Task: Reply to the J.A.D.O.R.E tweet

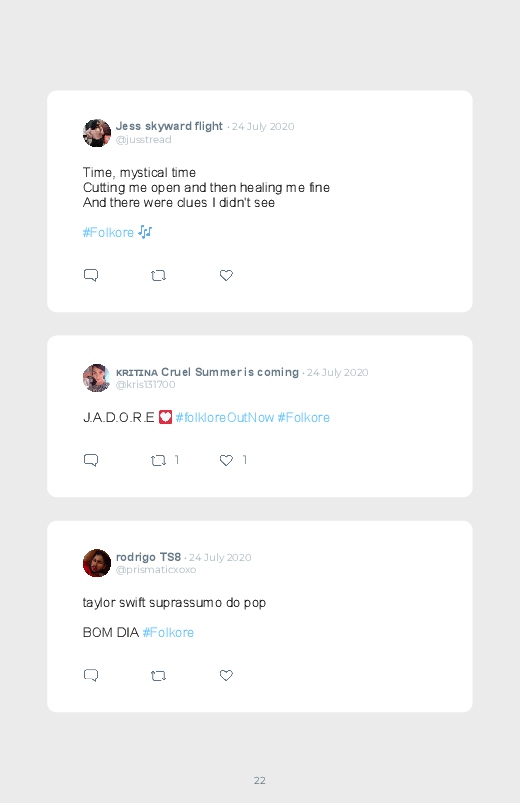Action: (x=91, y=460)
